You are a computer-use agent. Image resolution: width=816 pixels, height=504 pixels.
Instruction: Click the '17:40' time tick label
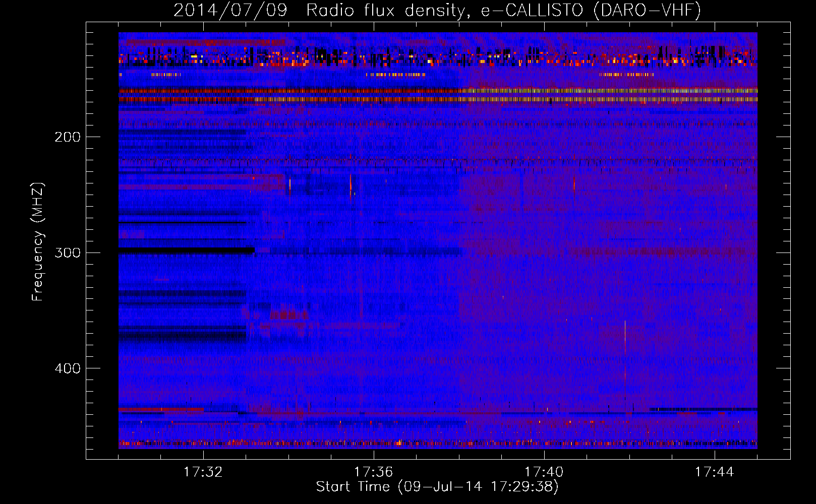[544, 472]
